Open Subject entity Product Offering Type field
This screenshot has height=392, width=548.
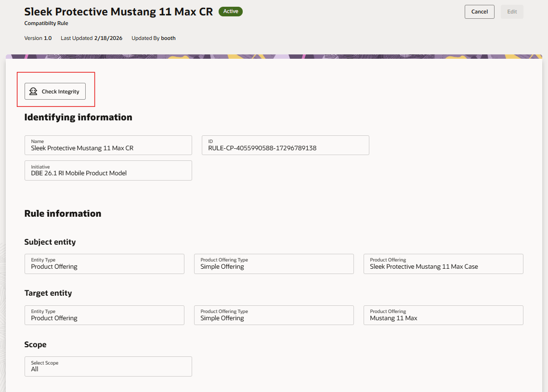pos(274,264)
